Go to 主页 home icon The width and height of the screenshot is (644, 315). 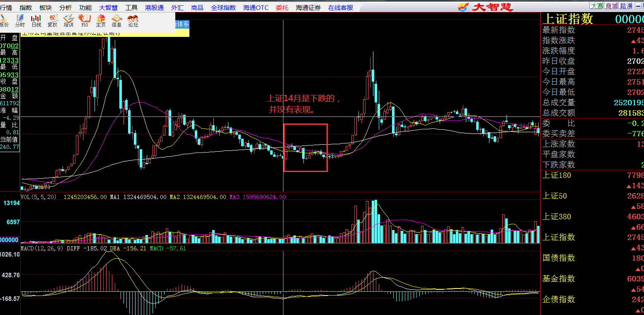point(101,21)
